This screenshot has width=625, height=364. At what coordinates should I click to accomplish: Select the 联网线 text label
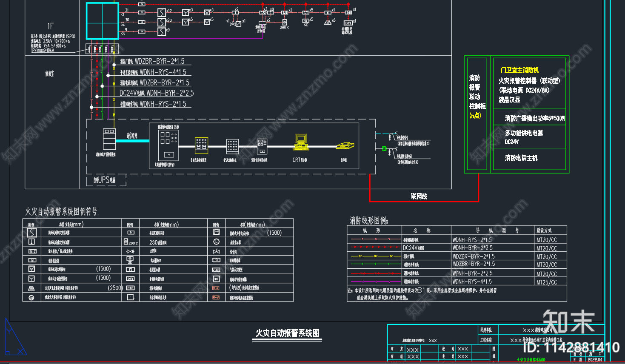click(419, 196)
